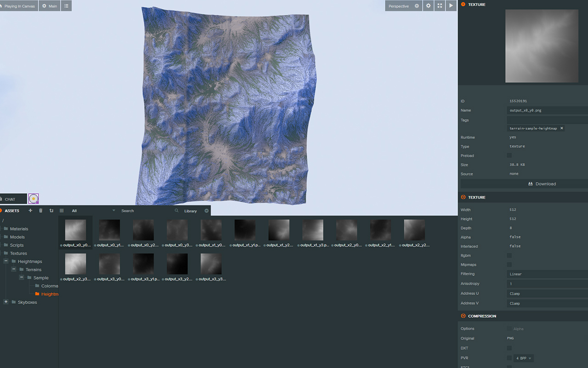
Task: Click the add asset plus icon
Action: (x=30, y=211)
